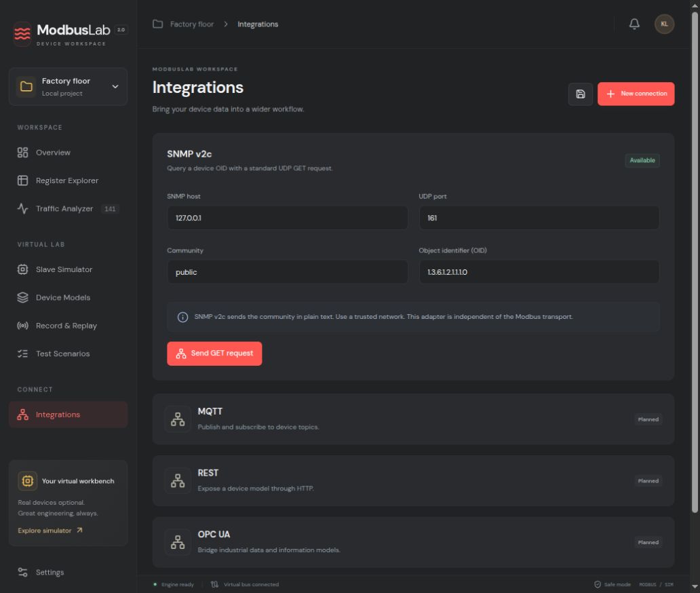The image size is (700, 593).
Task: Go to Slave Simulator
Action: (x=68, y=269)
